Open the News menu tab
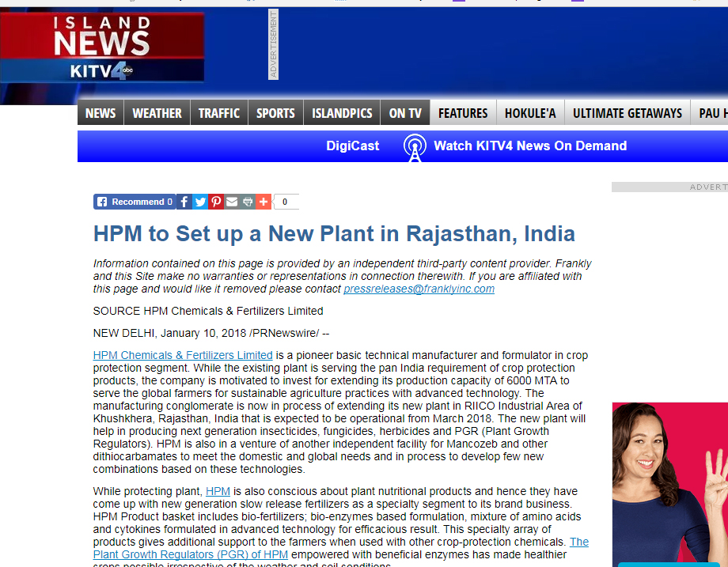This screenshot has width=728, height=567. pos(100,113)
